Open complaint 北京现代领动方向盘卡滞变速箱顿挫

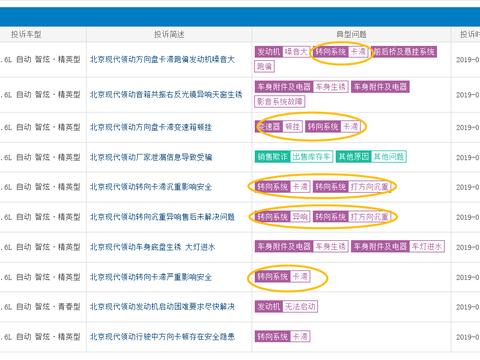click(x=151, y=127)
